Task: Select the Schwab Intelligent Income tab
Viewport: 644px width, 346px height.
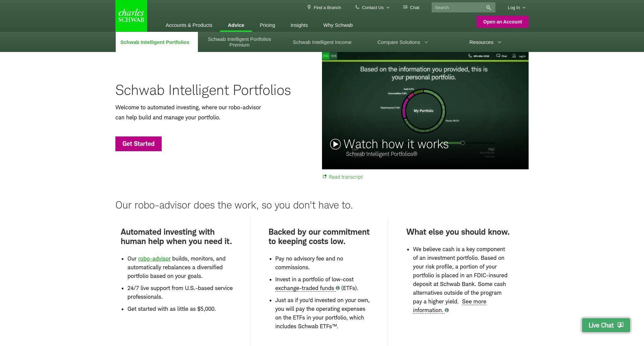Action: 322,42
